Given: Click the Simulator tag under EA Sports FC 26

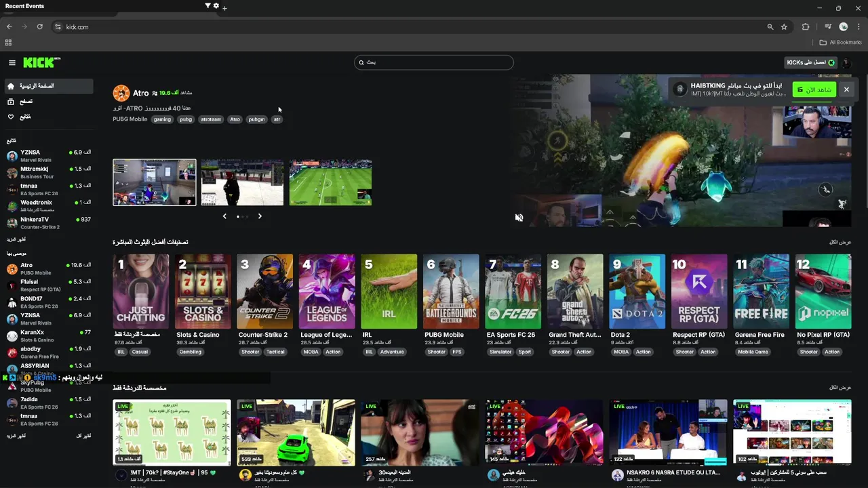Looking at the screenshot, I should (x=500, y=352).
